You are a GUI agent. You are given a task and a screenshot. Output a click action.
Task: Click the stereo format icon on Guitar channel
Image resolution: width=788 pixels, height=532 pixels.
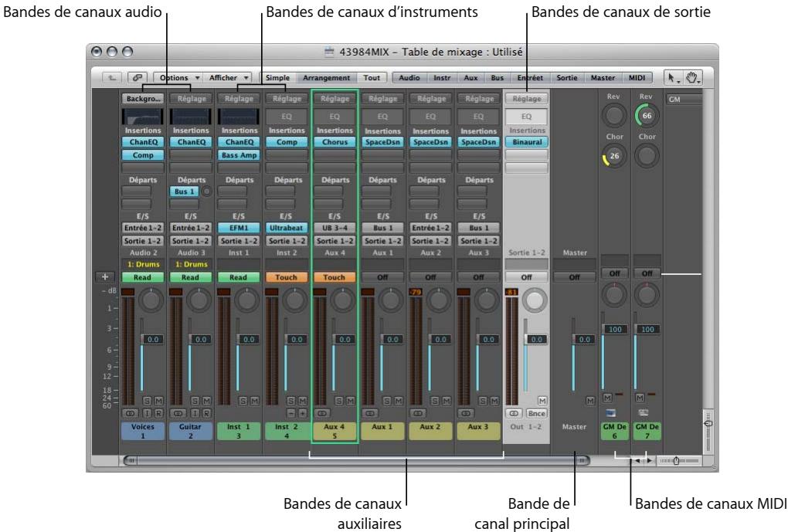(x=178, y=413)
